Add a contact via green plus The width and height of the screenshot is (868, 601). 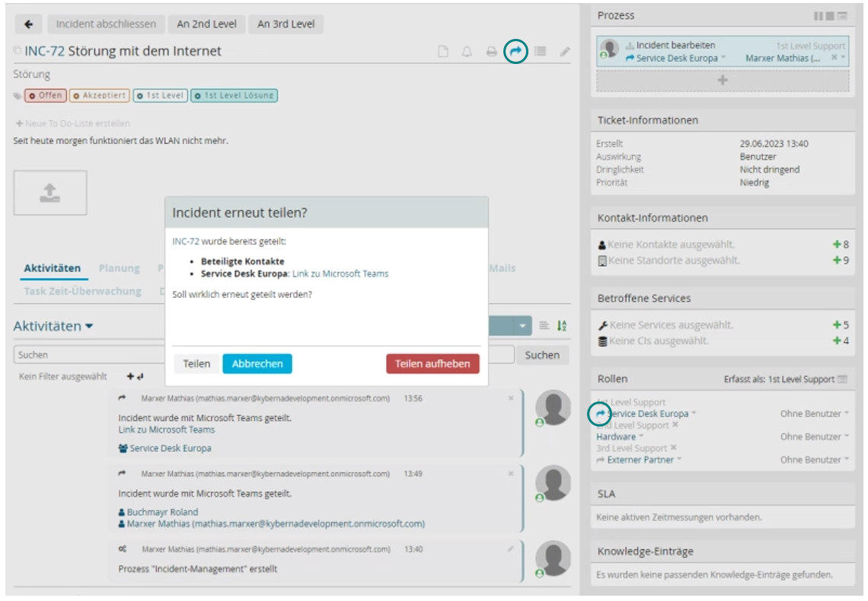[x=841, y=245]
